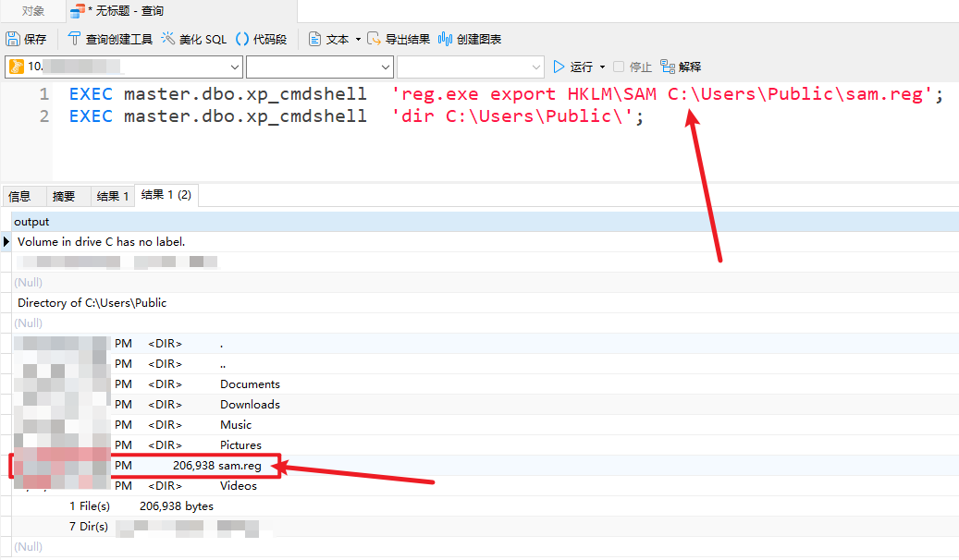Image resolution: width=959 pixels, height=560 pixels.
Task: Click the 保存 Save button label
Action: tap(35, 39)
